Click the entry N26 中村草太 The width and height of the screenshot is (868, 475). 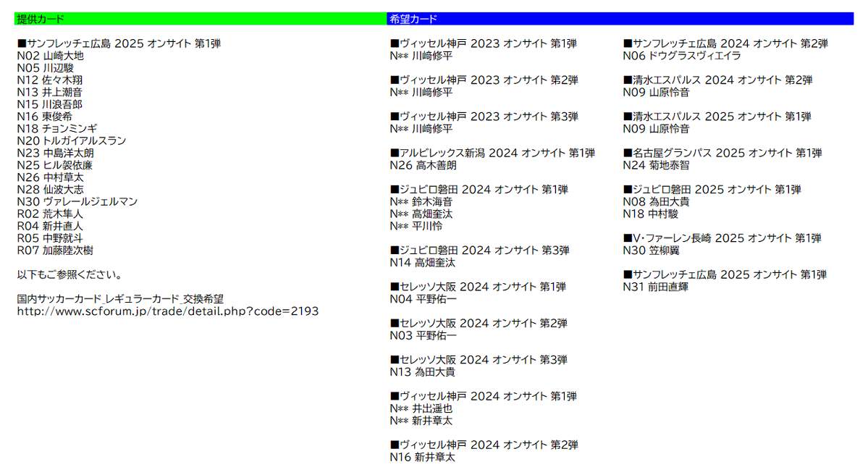pyautogui.click(x=51, y=177)
